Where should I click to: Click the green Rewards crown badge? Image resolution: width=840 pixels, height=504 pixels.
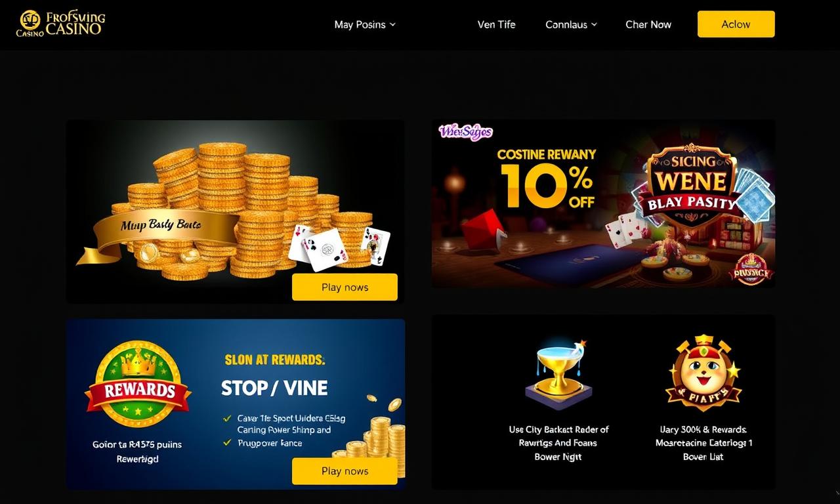138,384
